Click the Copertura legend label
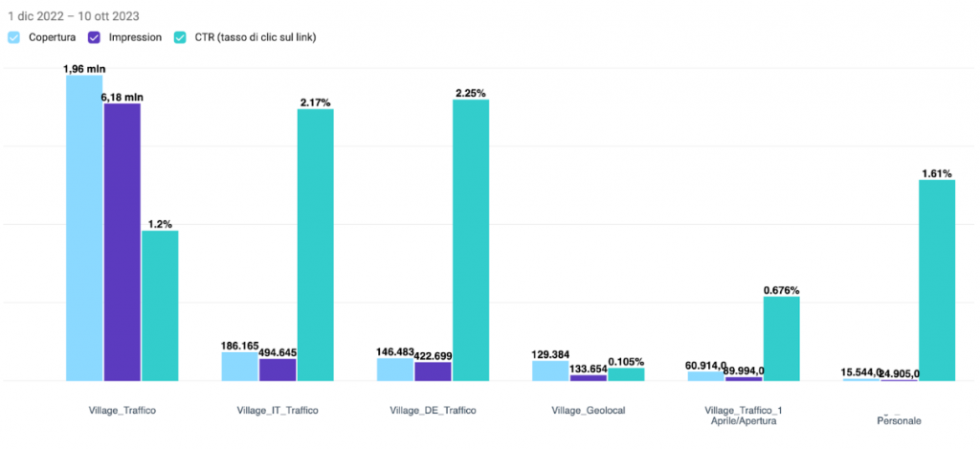The width and height of the screenshot is (980, 449). click(x=53, y=37)
